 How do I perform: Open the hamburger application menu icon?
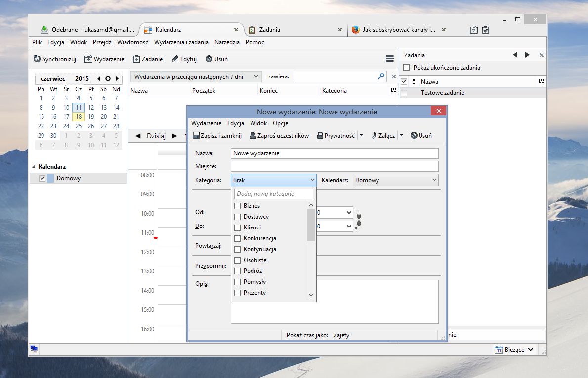pos(390,59)
